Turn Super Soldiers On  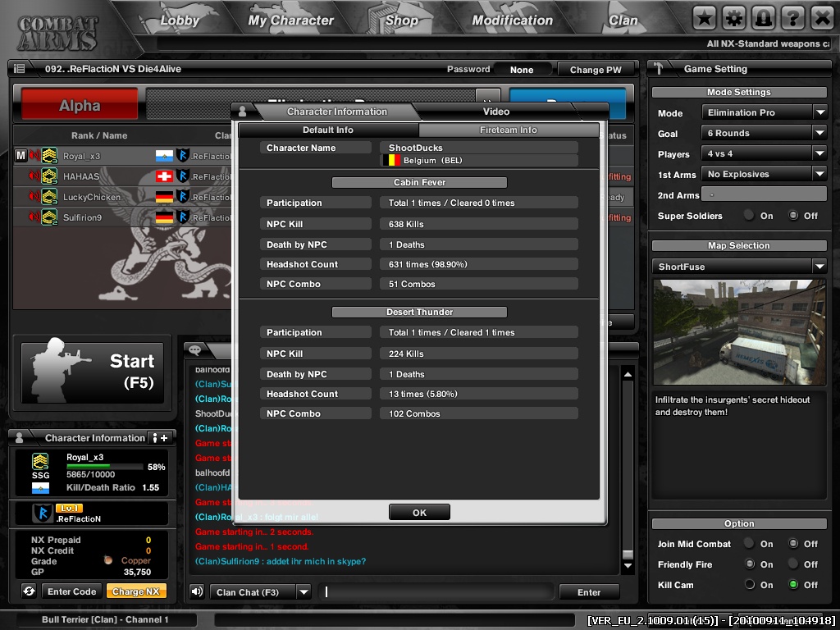pyautogui.click(x=750, y=216)
